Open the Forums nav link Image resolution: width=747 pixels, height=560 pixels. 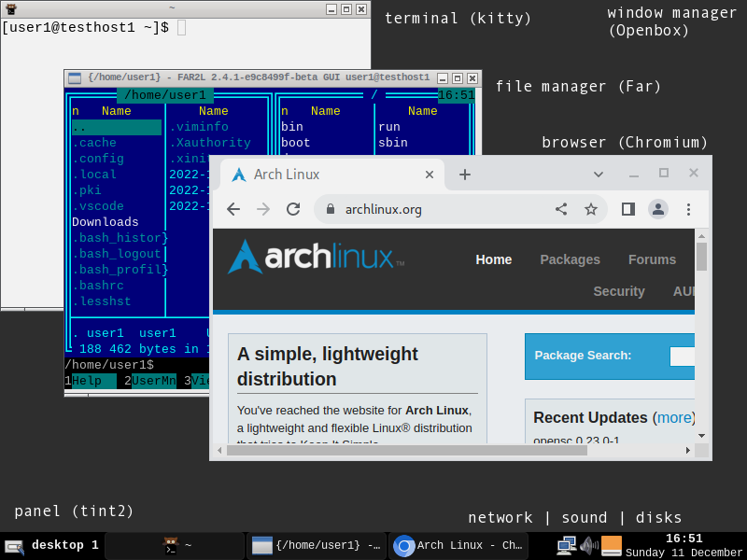[x=652, y=259]
